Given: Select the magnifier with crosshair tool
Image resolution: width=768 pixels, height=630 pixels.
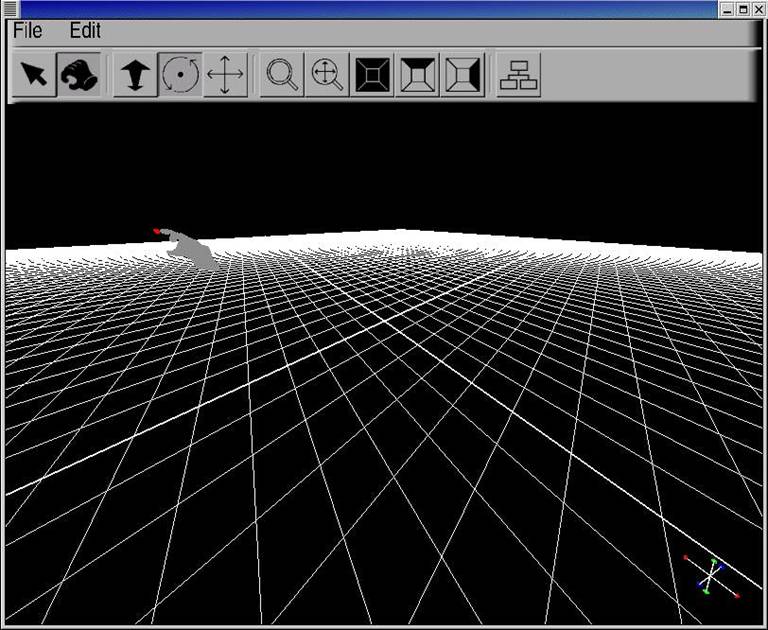Looking at the screenshot, I should click(327, 74).
